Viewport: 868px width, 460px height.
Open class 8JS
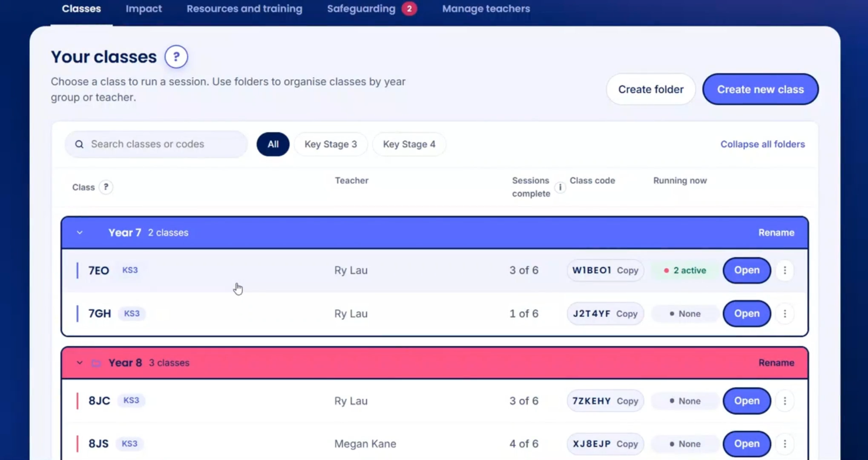point(747,444)
